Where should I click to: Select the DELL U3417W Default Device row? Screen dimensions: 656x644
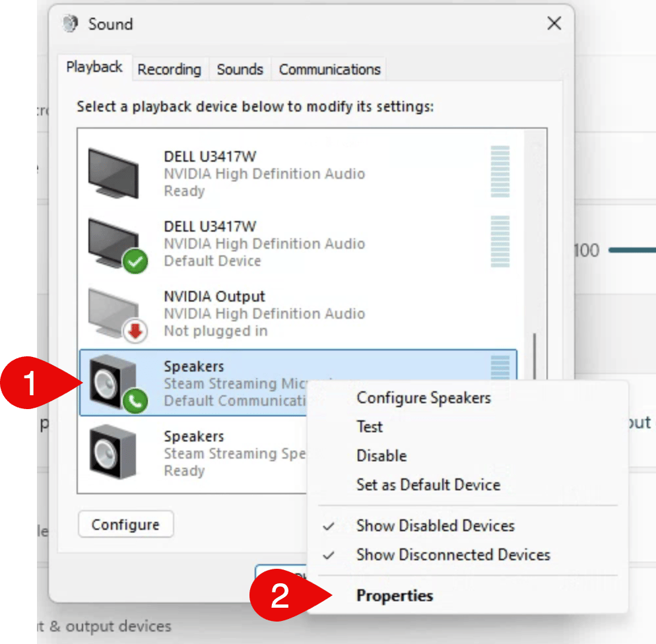[x=298, y=243]
